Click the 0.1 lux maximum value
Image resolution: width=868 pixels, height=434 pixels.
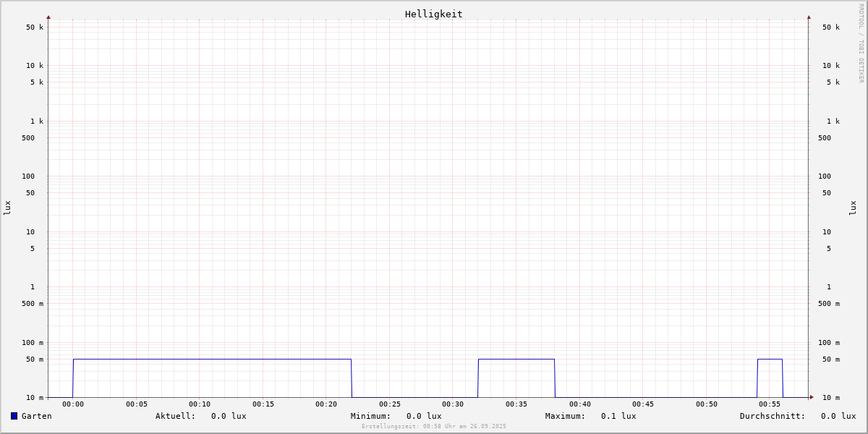pos(618,416)
